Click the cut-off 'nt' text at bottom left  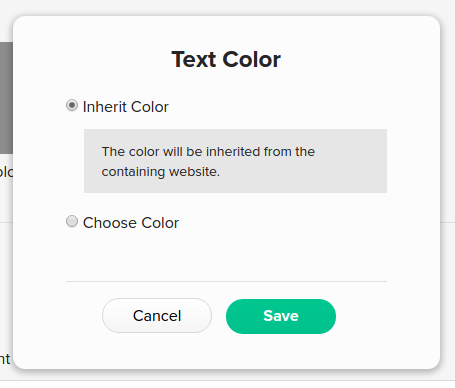[5, 359]
